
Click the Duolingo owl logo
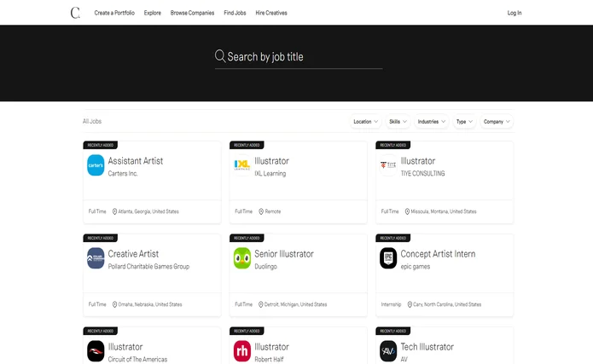[x=242, y=258]
